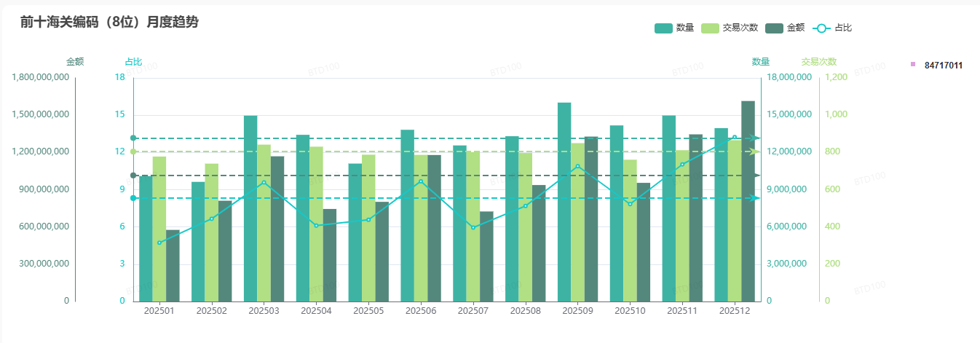Select the 占比 line point at 202509
The height and width of the screenshot is (343, 980).
pyautogui.click(x=578, y=166)
